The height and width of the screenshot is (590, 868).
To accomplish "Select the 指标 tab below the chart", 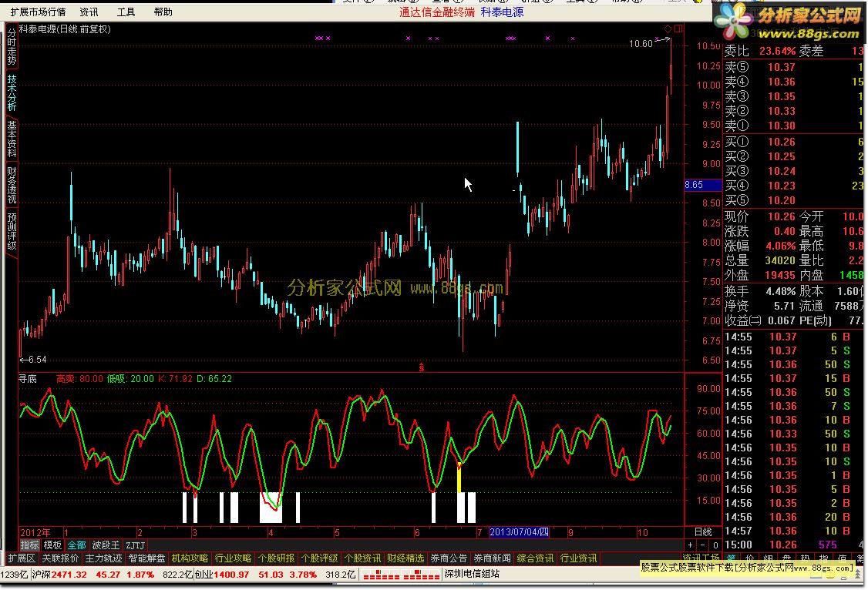I will coord(30,545).
